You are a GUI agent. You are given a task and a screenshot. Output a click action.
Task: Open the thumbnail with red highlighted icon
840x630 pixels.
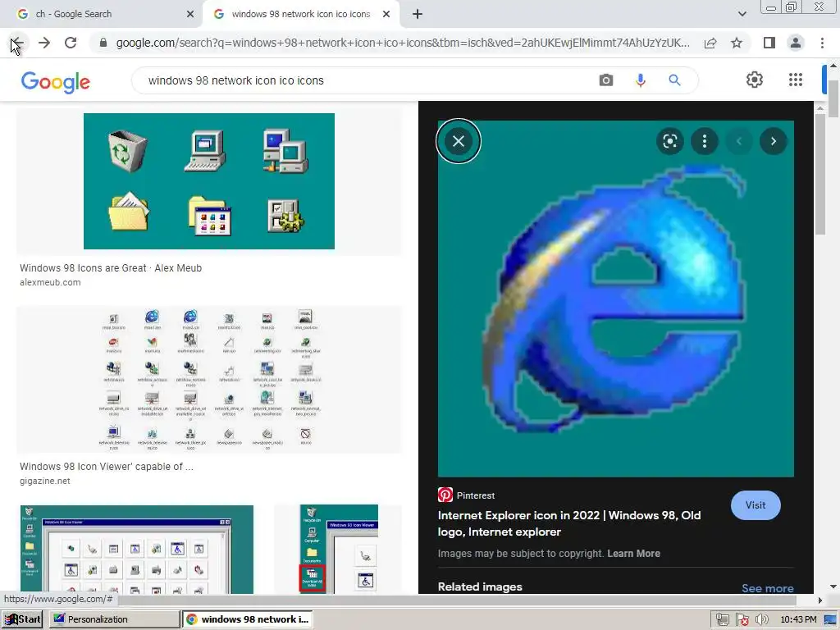(339, 549)
